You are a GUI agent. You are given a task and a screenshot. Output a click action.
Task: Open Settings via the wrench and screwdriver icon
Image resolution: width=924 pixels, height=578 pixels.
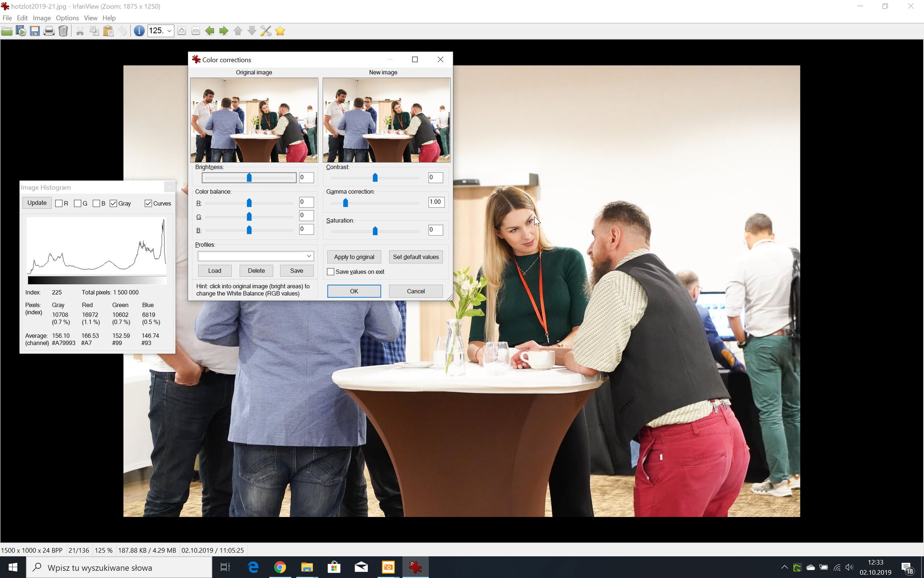pos(266,31)
